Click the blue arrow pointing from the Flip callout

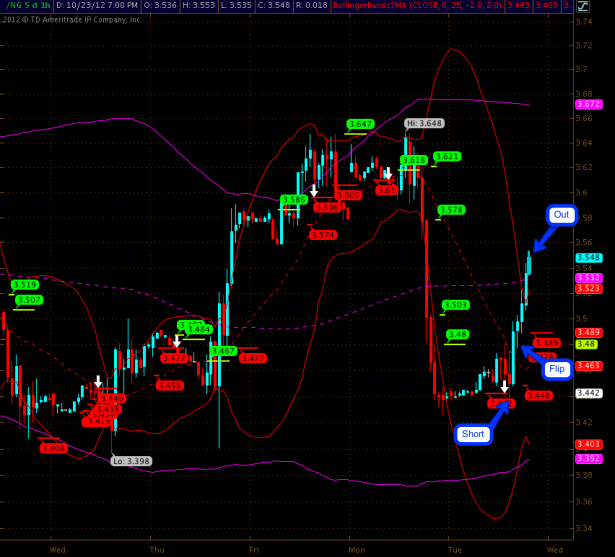point(533,354)
